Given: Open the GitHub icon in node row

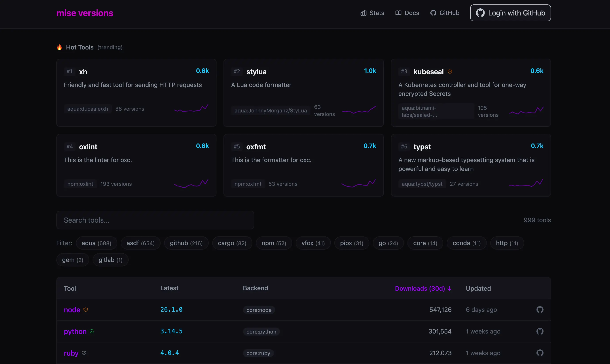Looking at the screenshot, I should [540, 309].
